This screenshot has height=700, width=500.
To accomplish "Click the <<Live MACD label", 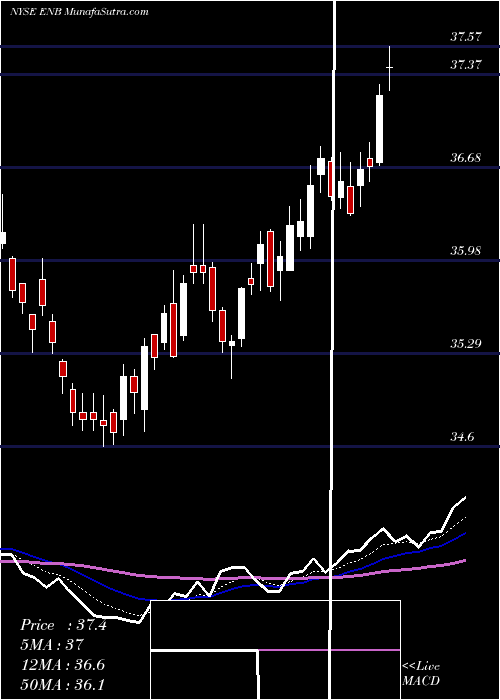I will pos(421,673).
